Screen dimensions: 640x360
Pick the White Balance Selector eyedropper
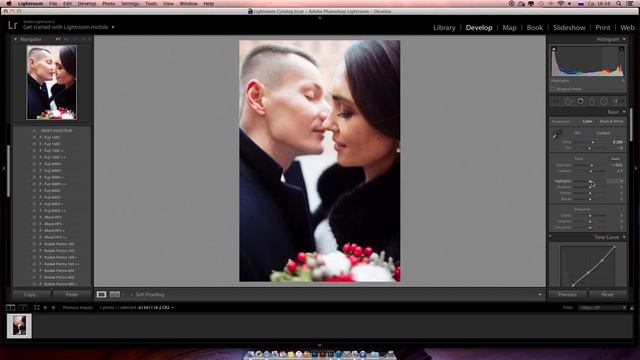(x=557, y=135)
